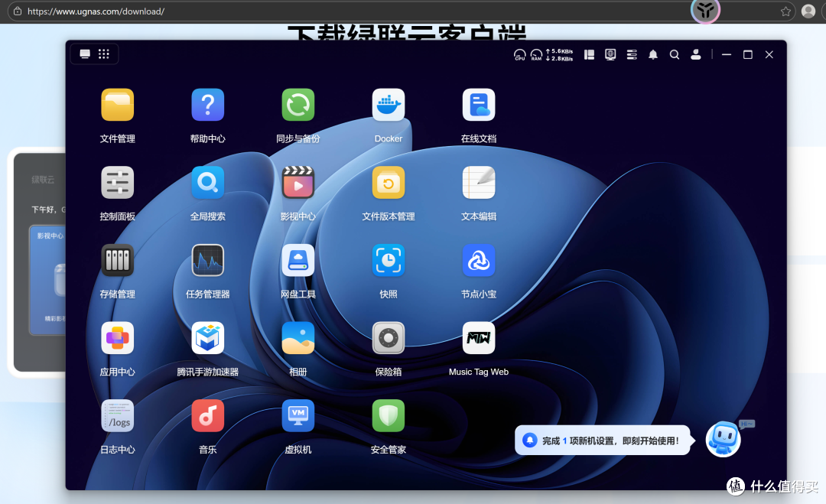Open the 音乐 music app

click(x=207, y=416)
